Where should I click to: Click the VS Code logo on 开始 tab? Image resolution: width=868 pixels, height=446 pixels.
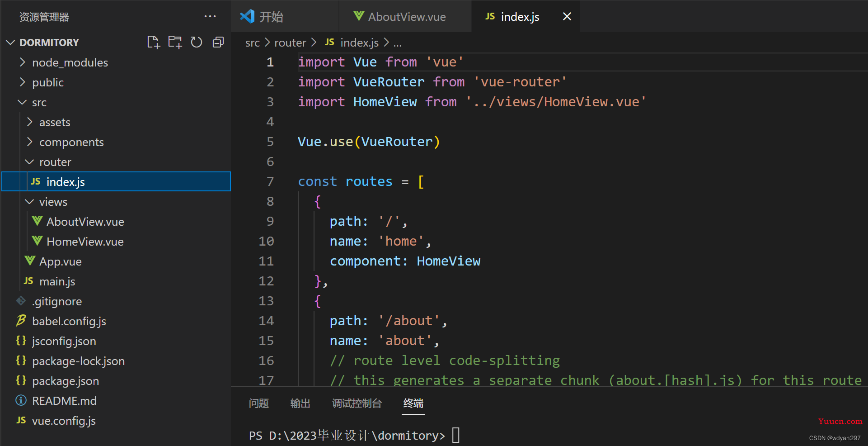247,16
